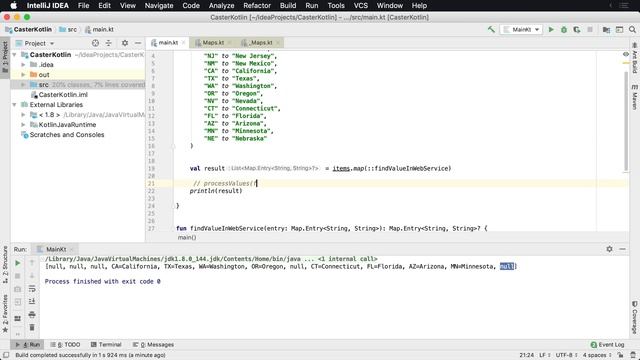Click the locate target icon in Project panel
The height and width of the screenshot is (360, 640).
click(x=95, y=43)
